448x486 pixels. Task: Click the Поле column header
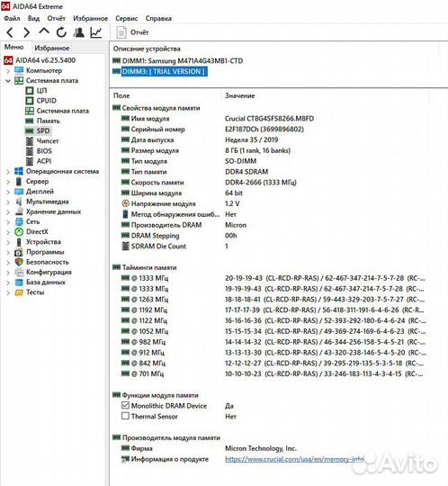121,95
